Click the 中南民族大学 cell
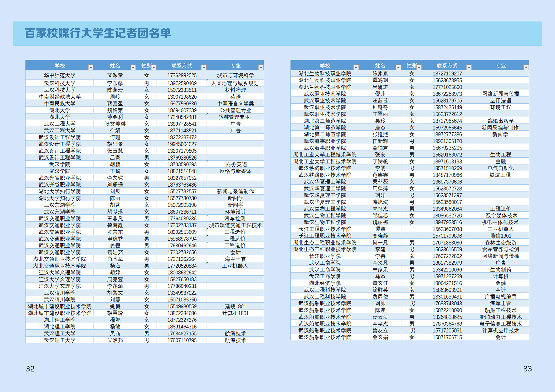Screen dimensions: 555x392 pyautogui.click(x=60, y=103)
